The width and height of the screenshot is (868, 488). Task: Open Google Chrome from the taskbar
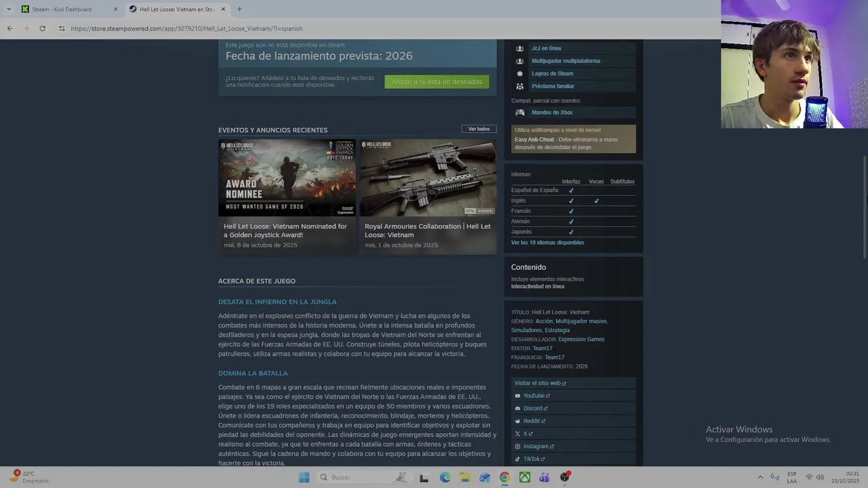505,477
